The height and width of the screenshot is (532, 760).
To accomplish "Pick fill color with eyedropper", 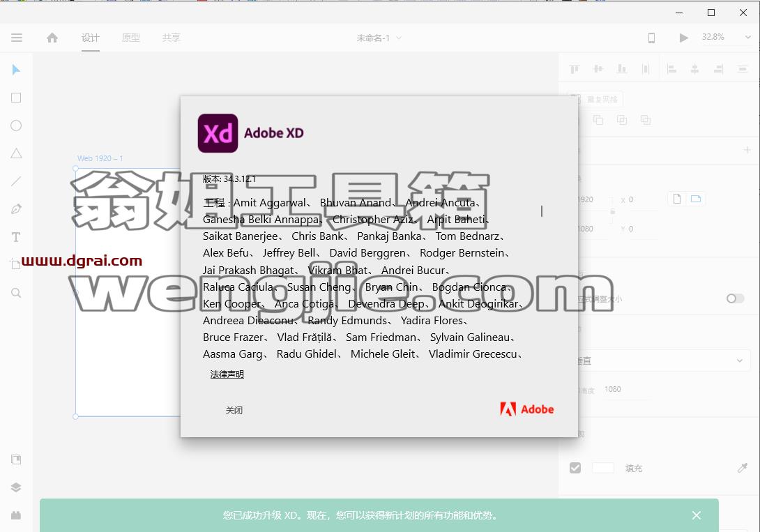I will pyautogui.click(x=742, y=468).
